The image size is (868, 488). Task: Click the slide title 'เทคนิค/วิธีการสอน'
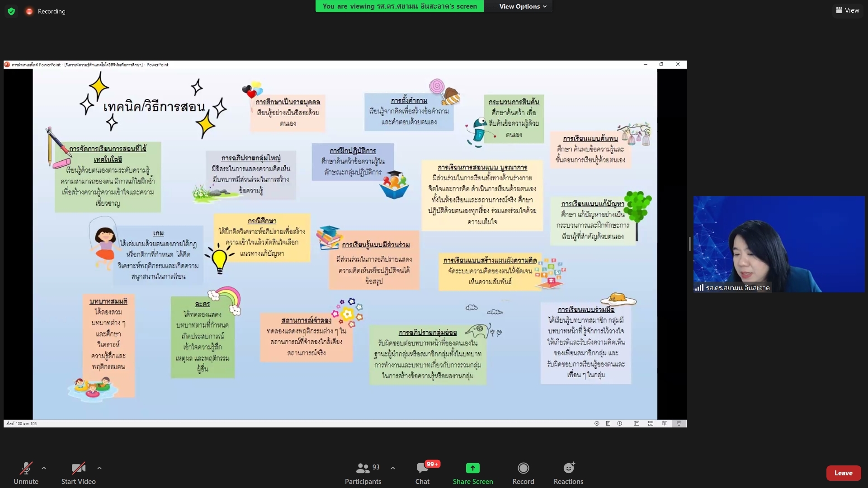154,107
